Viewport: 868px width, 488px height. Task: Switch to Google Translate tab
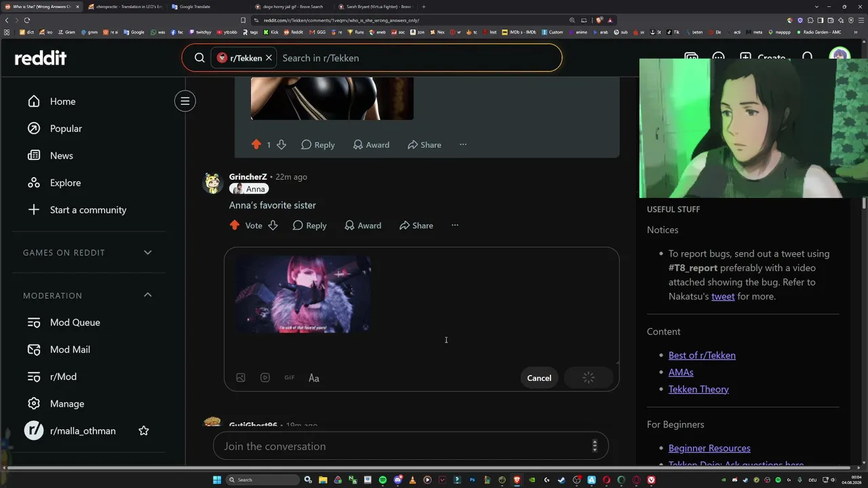[209, 7]
